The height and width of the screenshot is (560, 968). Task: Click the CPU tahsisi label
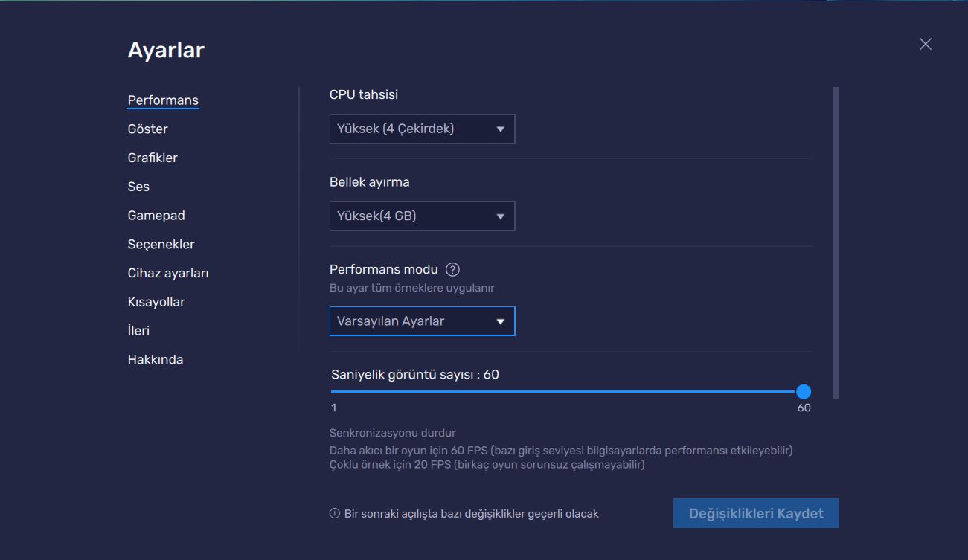(x=364, y=94)
